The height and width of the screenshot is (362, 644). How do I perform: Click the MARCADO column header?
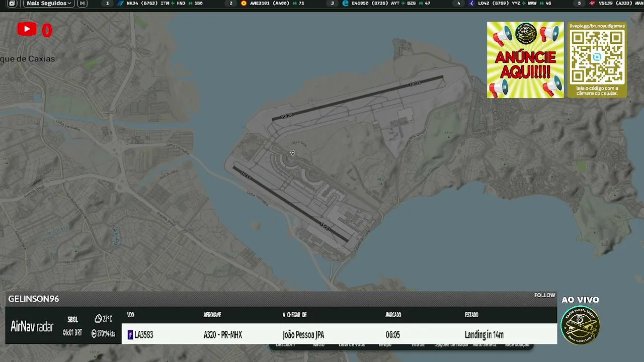[x=393, y=315]
